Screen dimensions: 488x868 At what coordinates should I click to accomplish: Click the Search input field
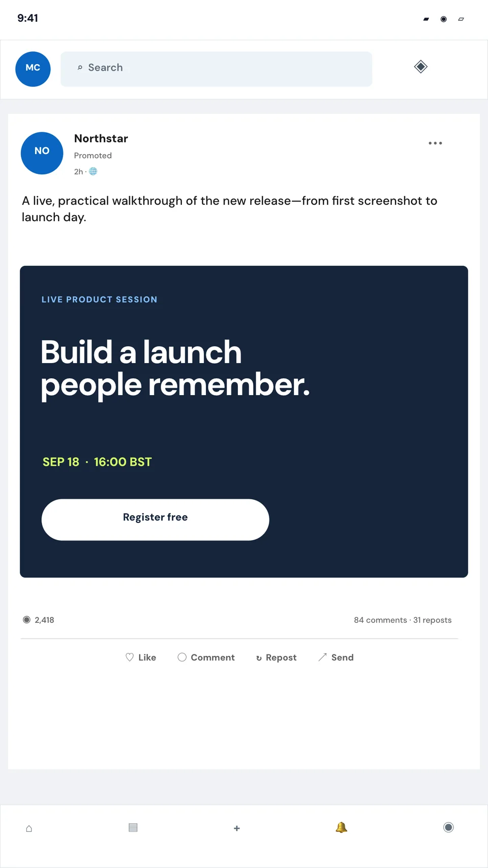(x=217, y=69)
